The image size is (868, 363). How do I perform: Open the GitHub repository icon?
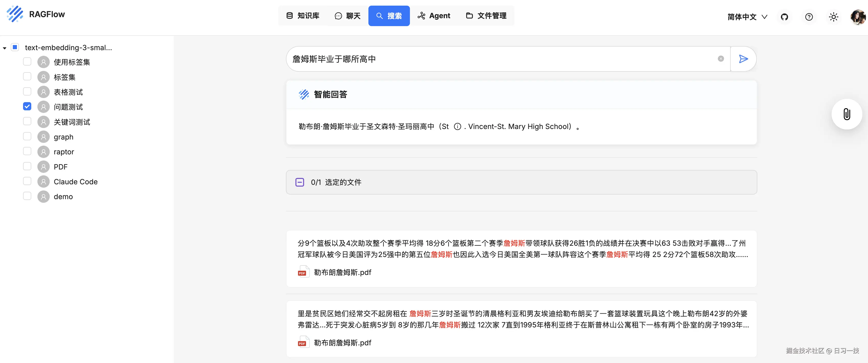pos(784,17)
